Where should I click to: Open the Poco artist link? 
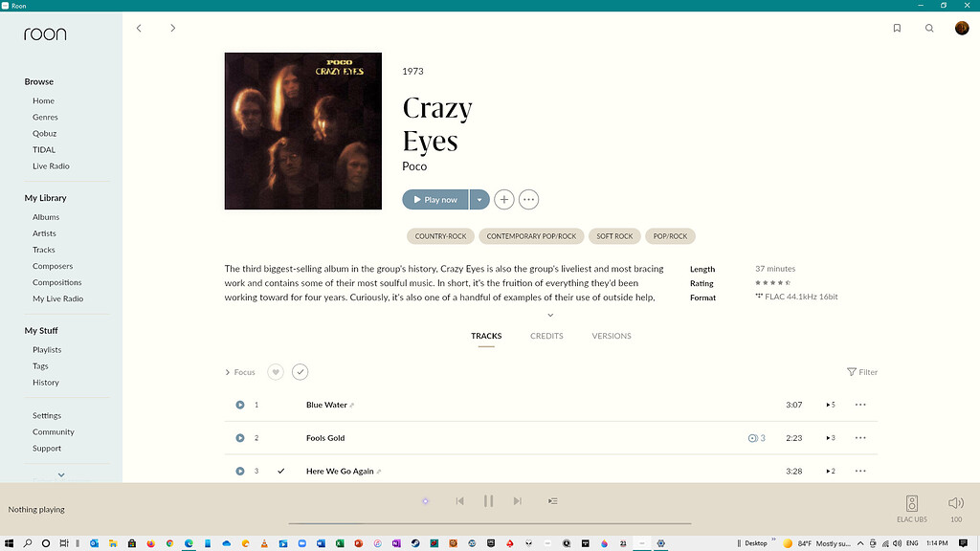pyautogui.click(x=414, y=166)
